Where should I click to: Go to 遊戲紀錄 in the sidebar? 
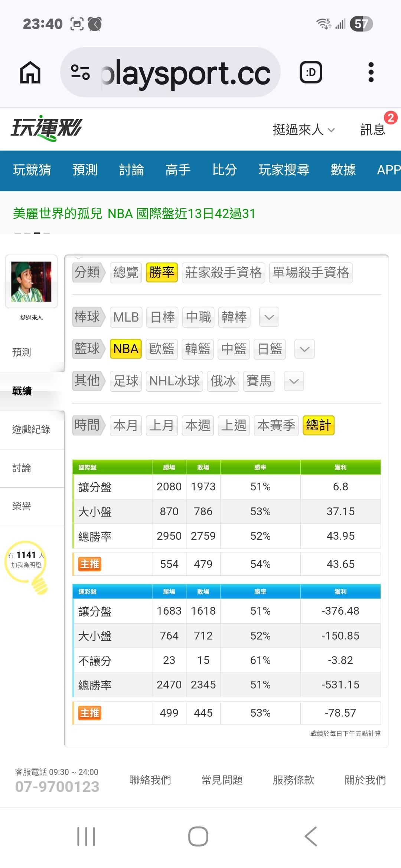coord(31,430)
